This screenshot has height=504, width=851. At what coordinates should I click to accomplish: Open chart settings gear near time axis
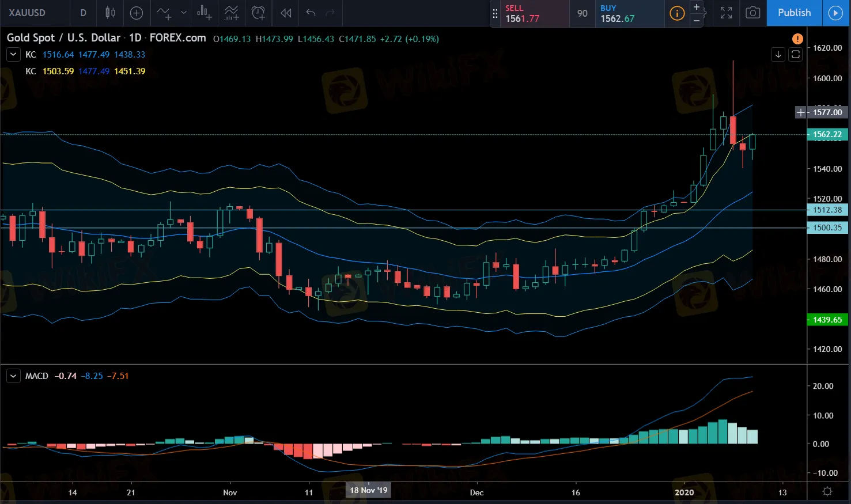click(827, 491)
